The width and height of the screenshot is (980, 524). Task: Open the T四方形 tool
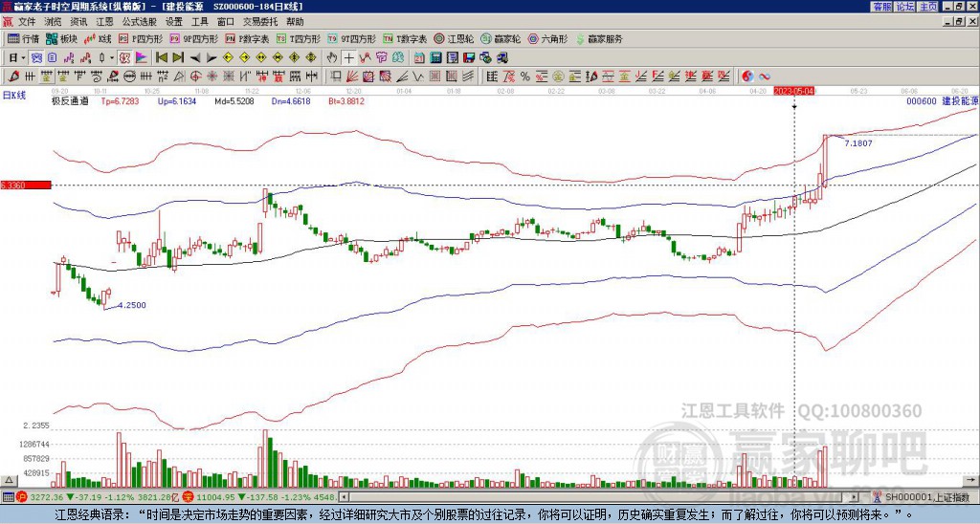tap(299, 38)
